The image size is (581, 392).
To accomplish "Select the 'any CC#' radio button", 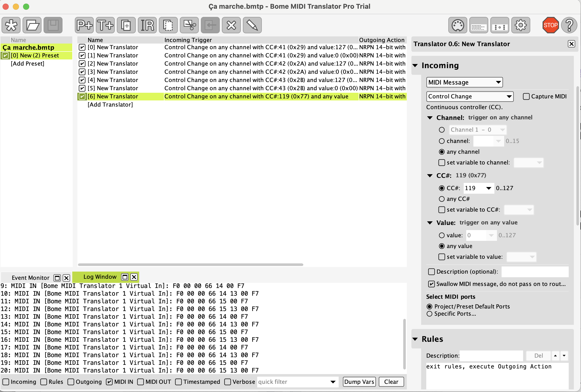I will click(442, 199).
